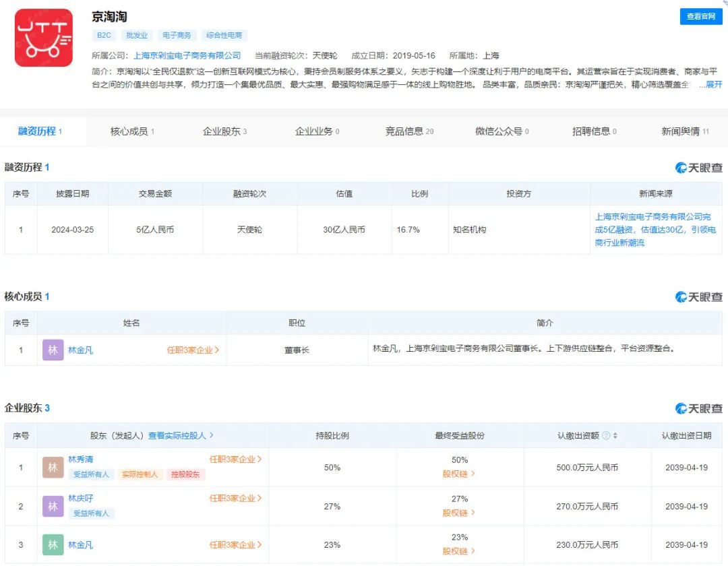The image size is (728, 566).
Task: Click the help icon next to 认缴出资额
Action: click(606, 436)
